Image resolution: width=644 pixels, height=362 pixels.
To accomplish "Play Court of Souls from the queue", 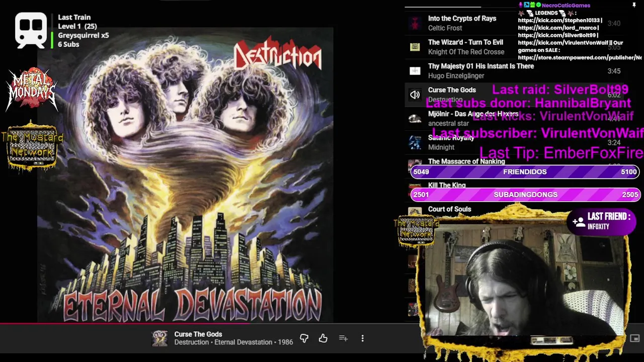I will 449,209.
